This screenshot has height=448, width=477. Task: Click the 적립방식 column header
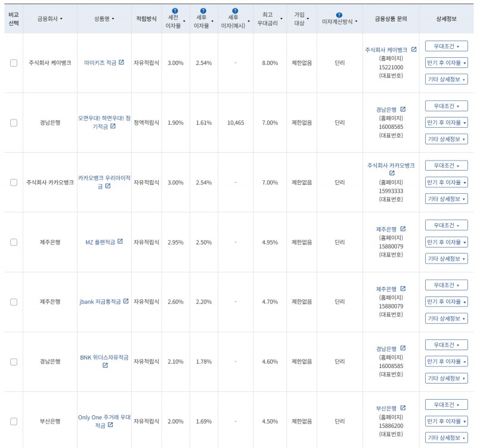point(146,19)
